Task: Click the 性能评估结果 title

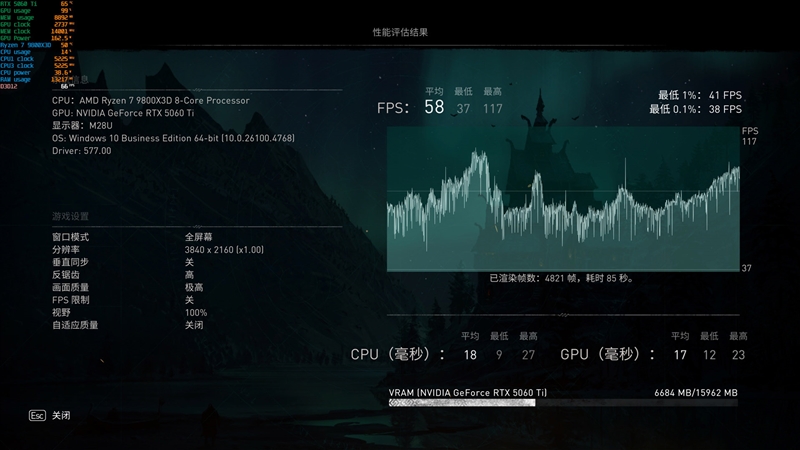Action: [x=400, y=32]
